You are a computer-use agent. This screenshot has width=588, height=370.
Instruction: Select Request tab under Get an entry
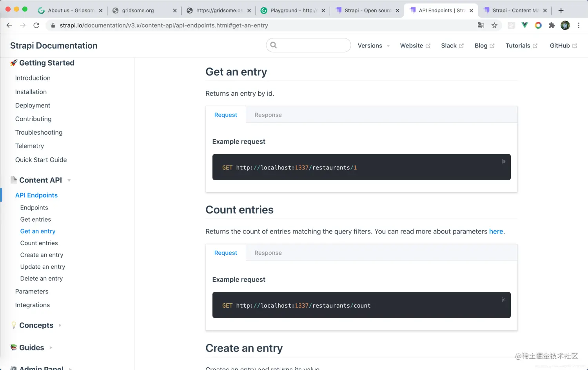[x=226, y=115]
